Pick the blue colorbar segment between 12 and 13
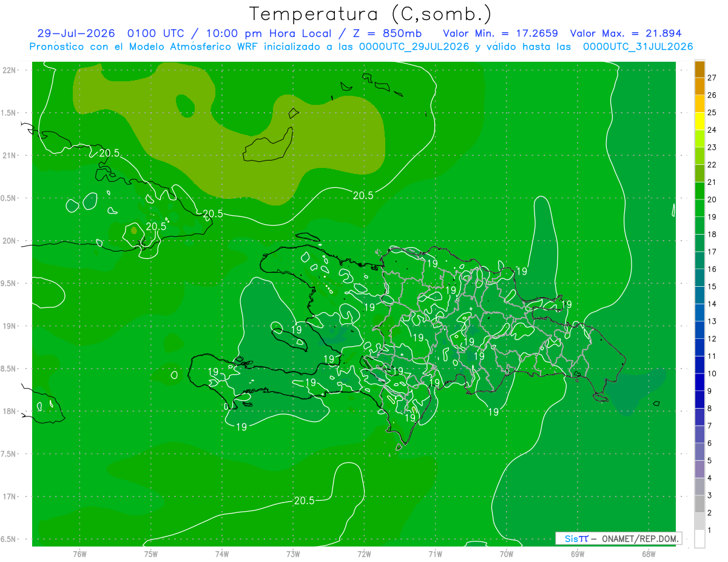The width and height of the screenshot is (728, 562). point(699,330)
